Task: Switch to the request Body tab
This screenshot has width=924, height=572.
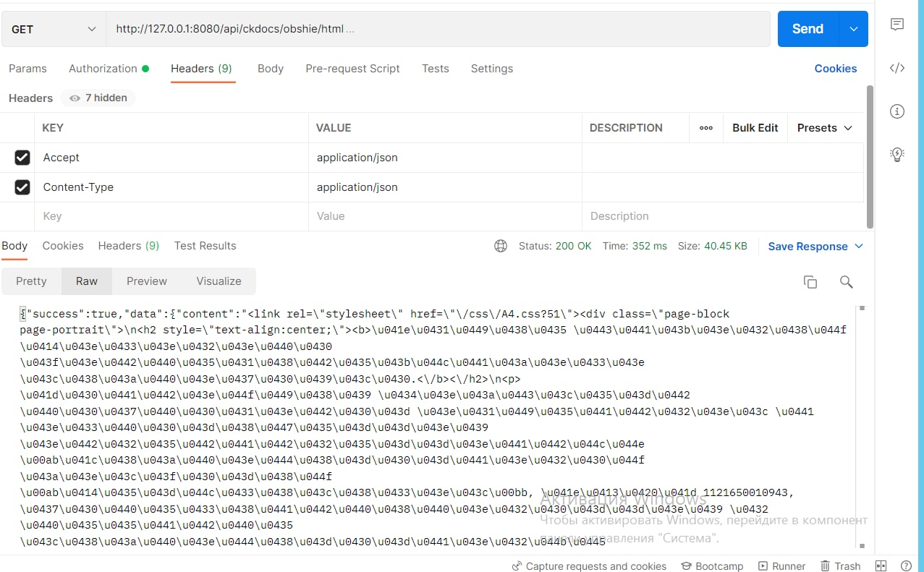Action: (271, 69)
